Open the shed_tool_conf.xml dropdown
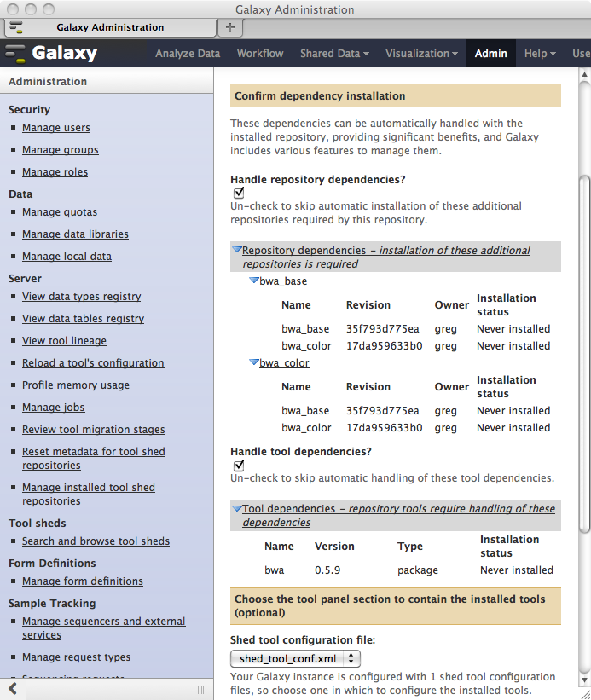 coord(296,658)
